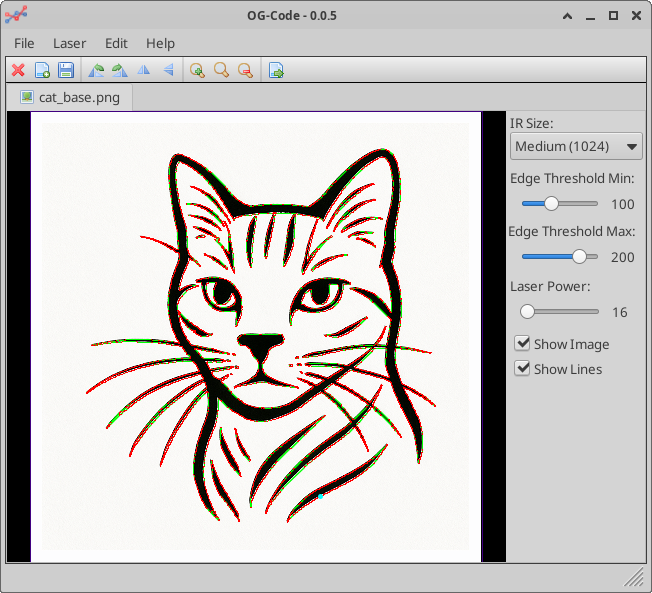Roll up window with the title bar arrow

(567, 16)
